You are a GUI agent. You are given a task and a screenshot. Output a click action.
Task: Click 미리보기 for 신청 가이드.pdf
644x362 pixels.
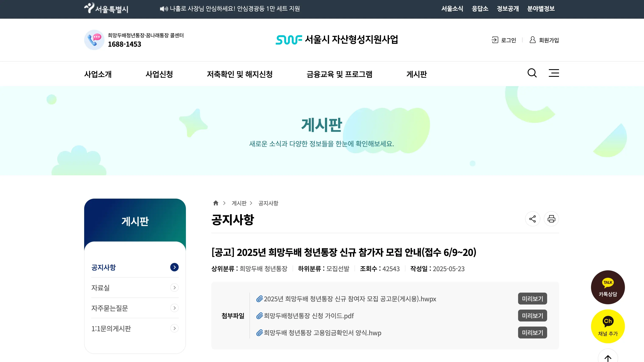point(532,316)
